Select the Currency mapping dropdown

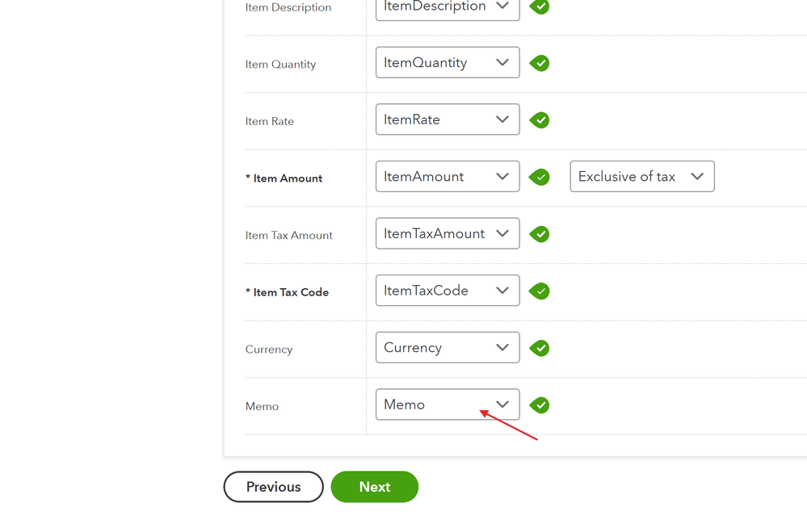click(x=447, y=348)
